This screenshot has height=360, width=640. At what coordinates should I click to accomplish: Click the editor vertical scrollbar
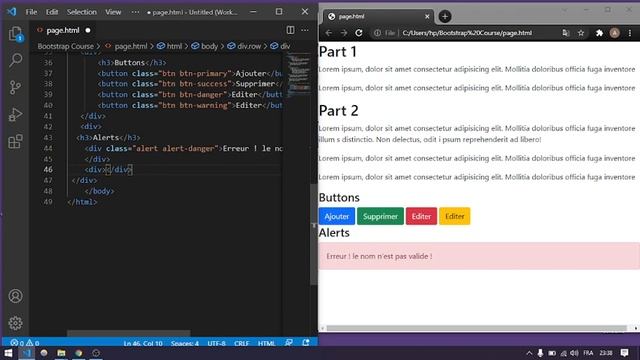click(x=313, y=234)
